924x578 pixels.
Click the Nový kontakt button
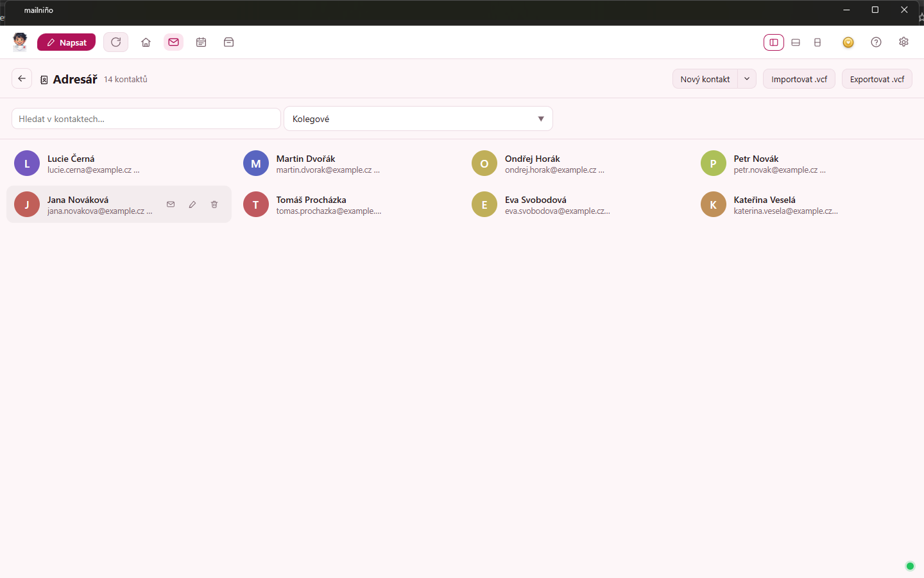coord(705,79)
